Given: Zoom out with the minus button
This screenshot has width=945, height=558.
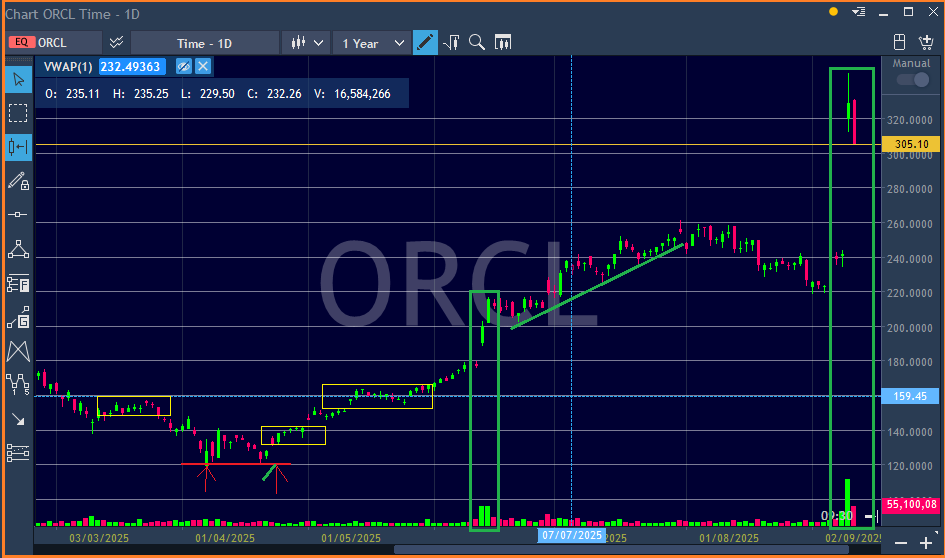Looking at the screenshot, I should 900,543.
